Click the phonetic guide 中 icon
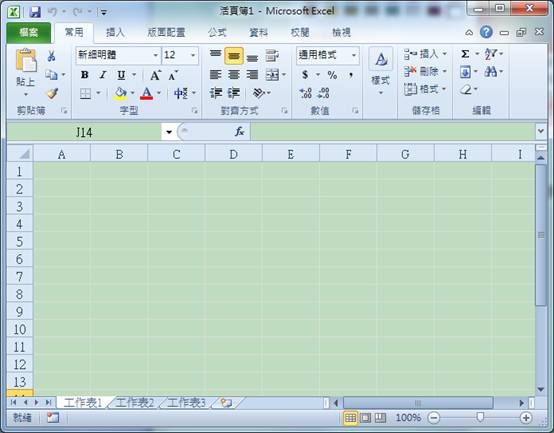 pyautogui.click(x=181, y=93)
